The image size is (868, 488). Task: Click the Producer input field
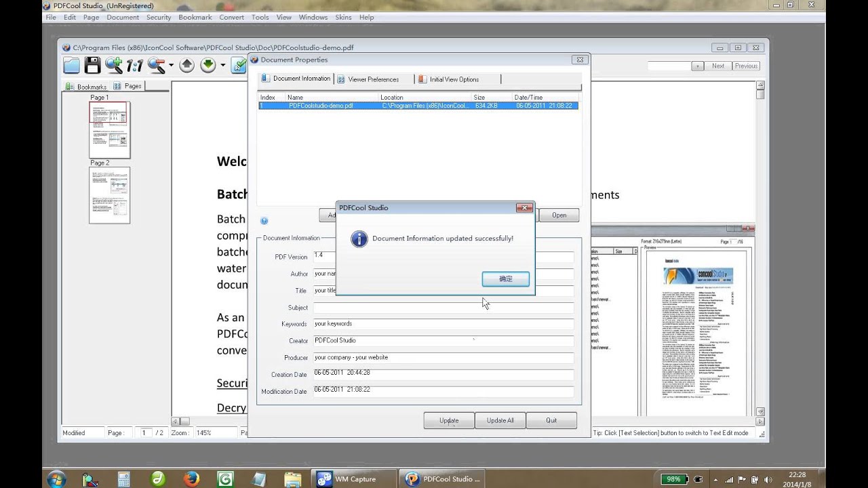[443, 358]
